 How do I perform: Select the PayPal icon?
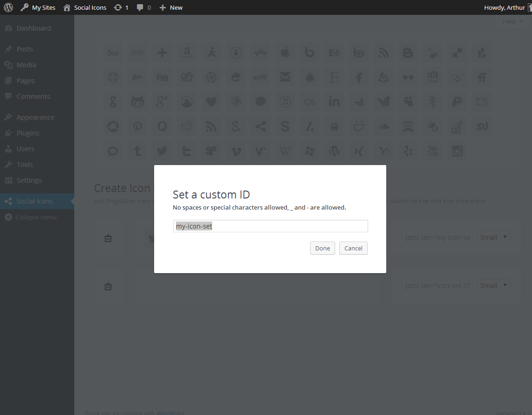click(457, 102)
